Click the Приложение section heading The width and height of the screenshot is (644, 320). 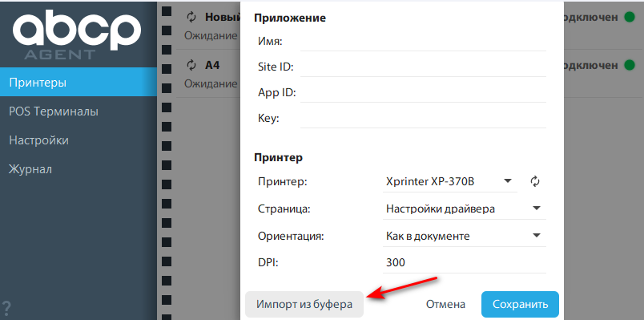(290, 18)
